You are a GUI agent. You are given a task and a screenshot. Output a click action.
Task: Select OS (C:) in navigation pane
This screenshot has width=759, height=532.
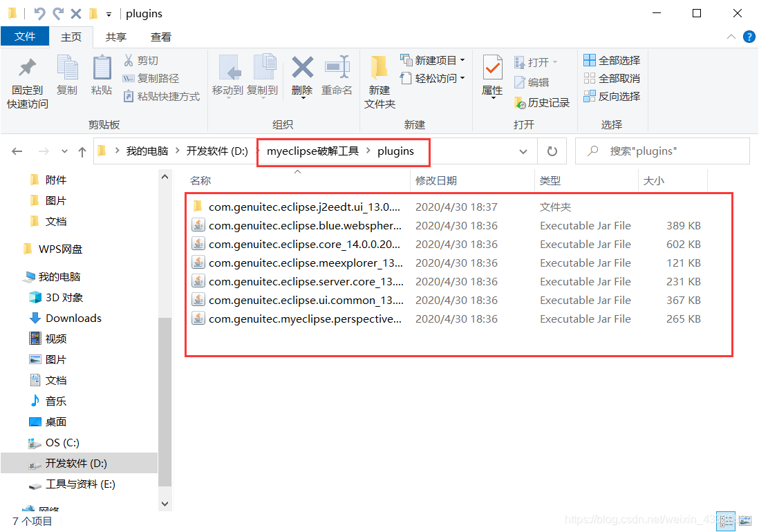pyautogui.click(x=62, y=442)
